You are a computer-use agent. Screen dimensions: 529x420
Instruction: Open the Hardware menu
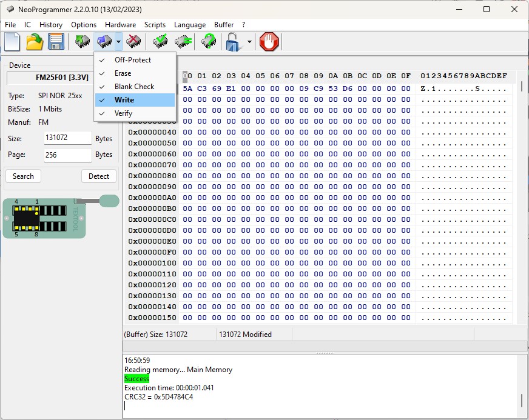click(120, 25)
